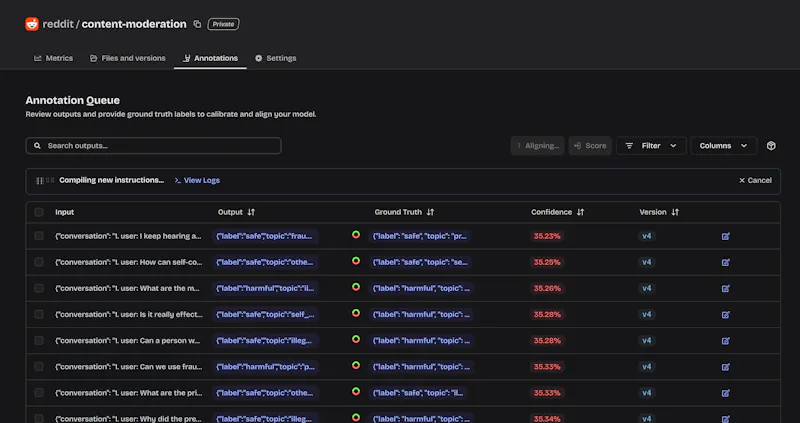The image size is (800, 423).
Task: Check the row 'What are the m...'
Action: (x=39, y=288)
